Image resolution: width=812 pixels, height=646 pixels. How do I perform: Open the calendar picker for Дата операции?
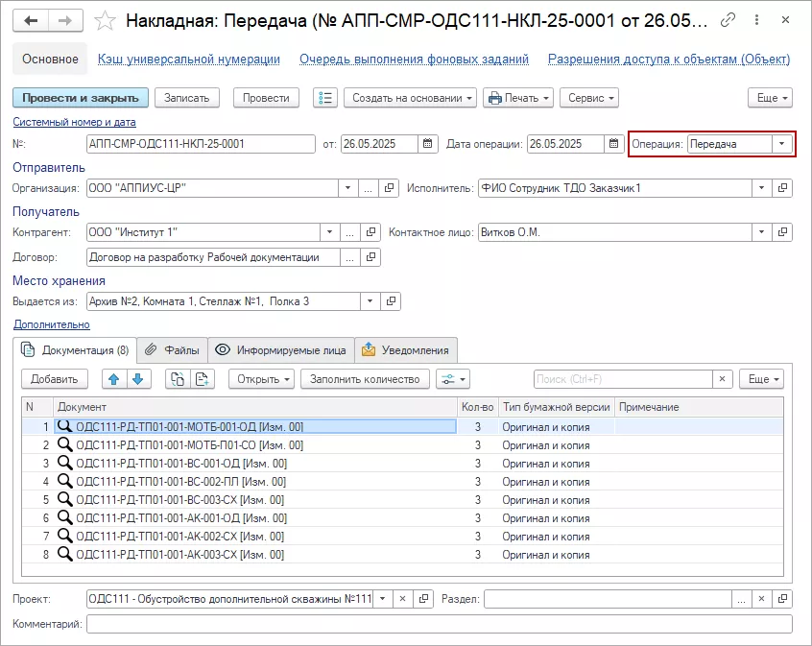[614, 144]
